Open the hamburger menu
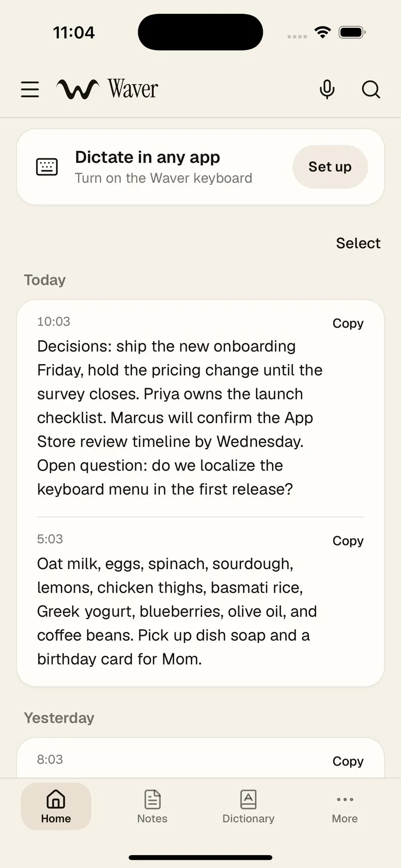 30,89
